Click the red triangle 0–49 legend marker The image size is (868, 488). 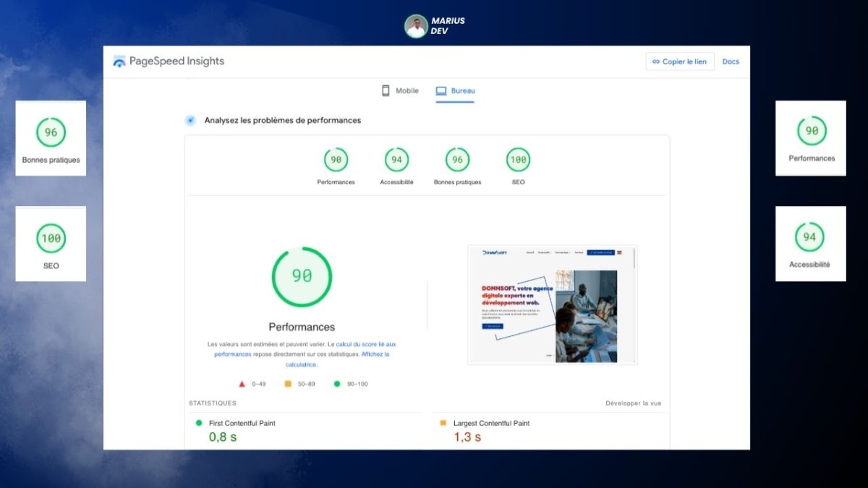(242, 384)
